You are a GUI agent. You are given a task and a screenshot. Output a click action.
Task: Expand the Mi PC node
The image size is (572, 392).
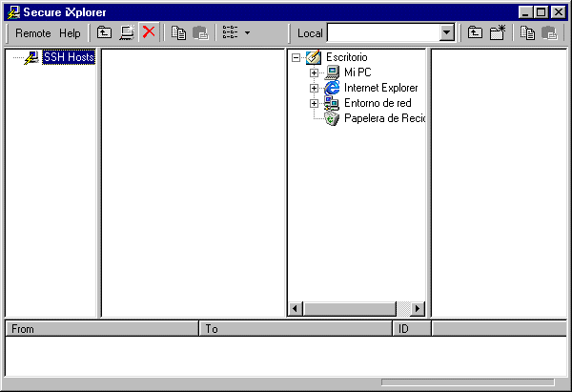(314, 73)
